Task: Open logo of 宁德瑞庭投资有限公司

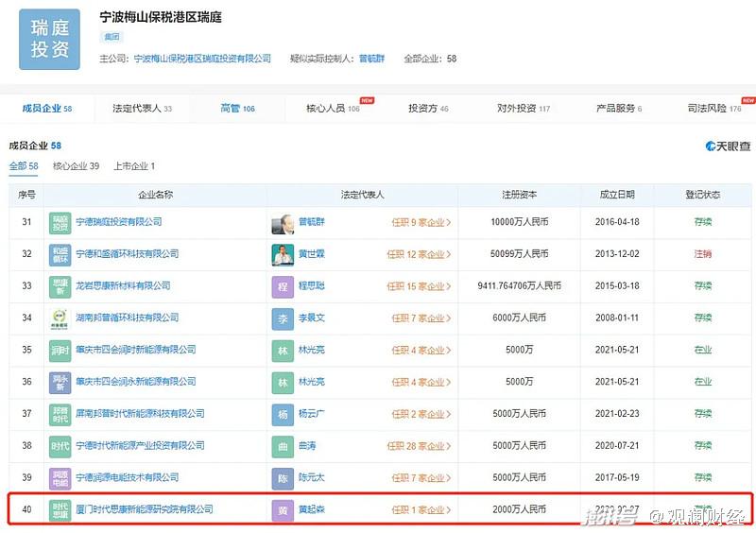Action: point(60,223)
